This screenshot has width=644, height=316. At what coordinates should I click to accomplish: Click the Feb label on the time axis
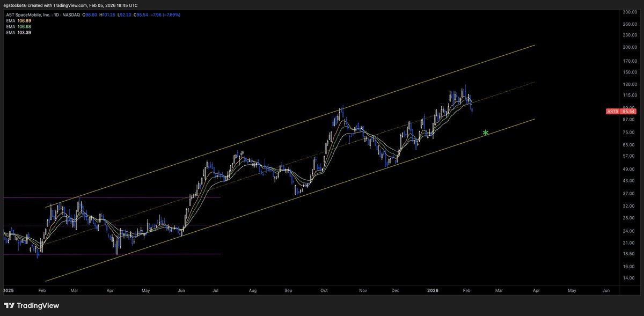42,290
